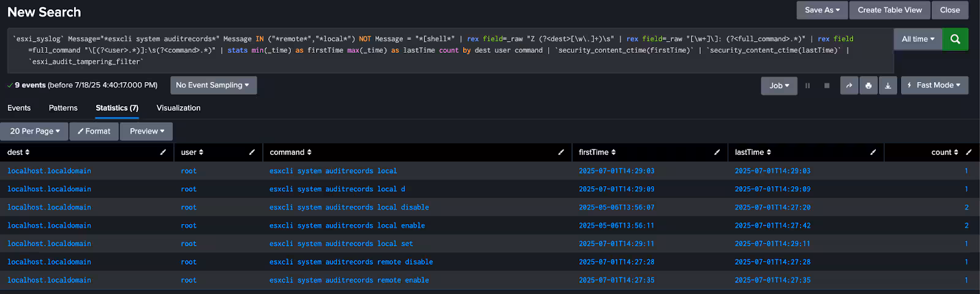Click the Create Table View button
The height and width of the screenshot is (294, 980).
pyautogui.click(x=889, y=10)
